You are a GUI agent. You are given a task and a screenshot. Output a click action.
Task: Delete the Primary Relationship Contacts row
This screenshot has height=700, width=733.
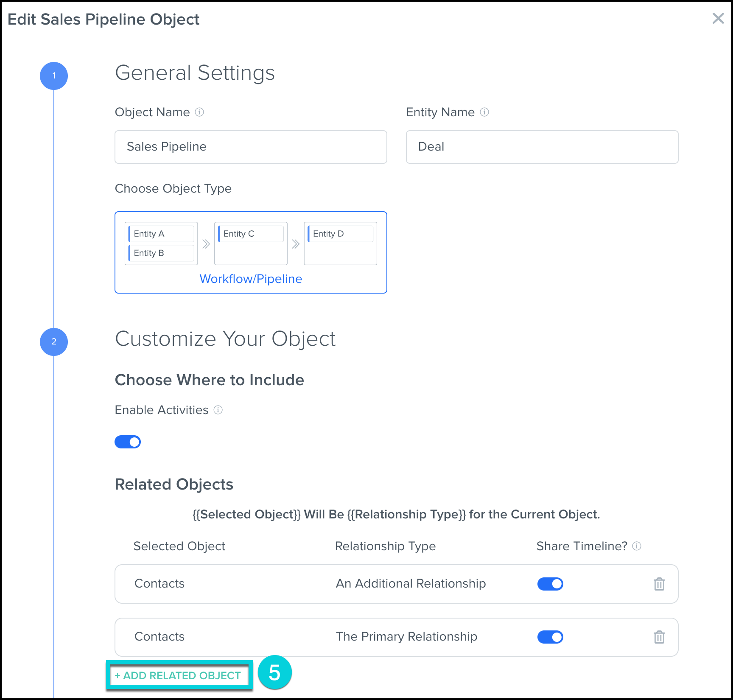click(659, 637)
